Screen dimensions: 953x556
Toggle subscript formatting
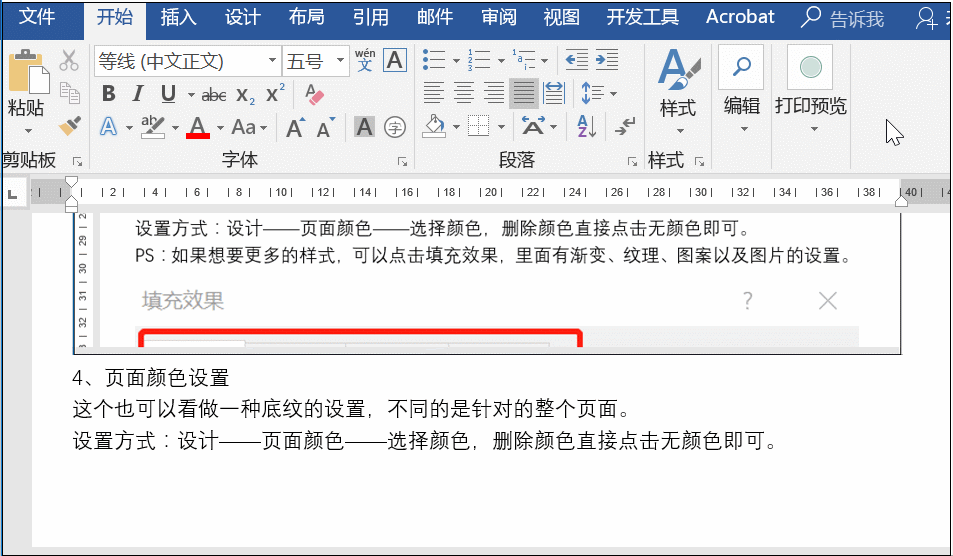tap(246, 95)
